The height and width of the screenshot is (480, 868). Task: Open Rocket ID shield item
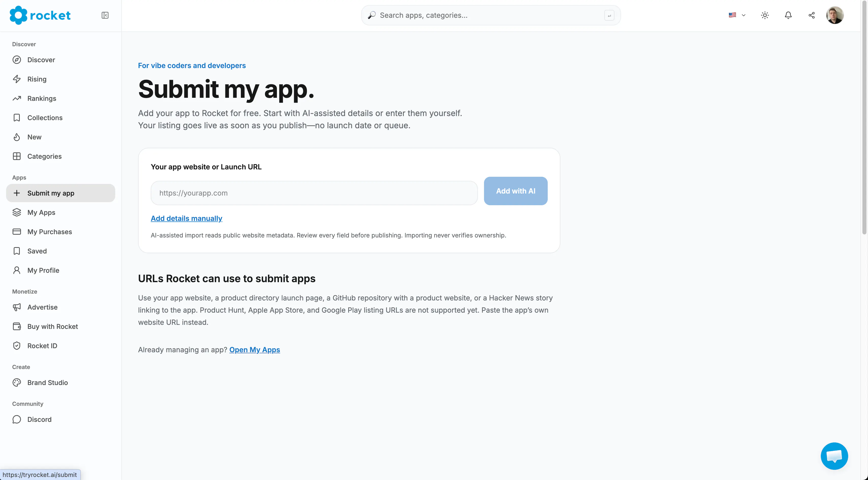coord(61,346)
